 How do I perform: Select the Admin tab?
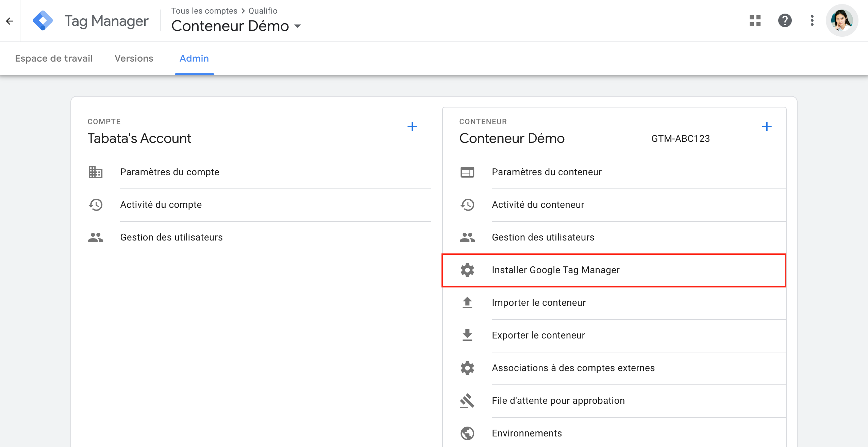point(194,59)
